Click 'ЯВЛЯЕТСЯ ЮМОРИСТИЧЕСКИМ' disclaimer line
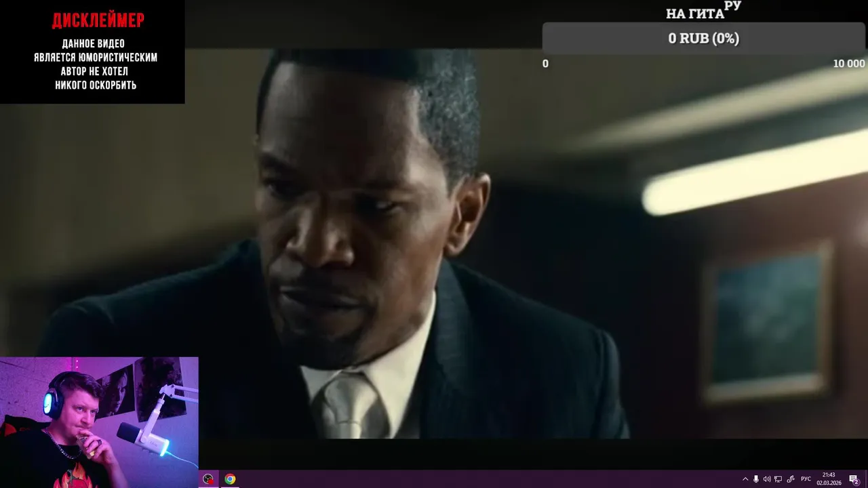The width and height of the screenshot is (868, 488). click(96, 58)
